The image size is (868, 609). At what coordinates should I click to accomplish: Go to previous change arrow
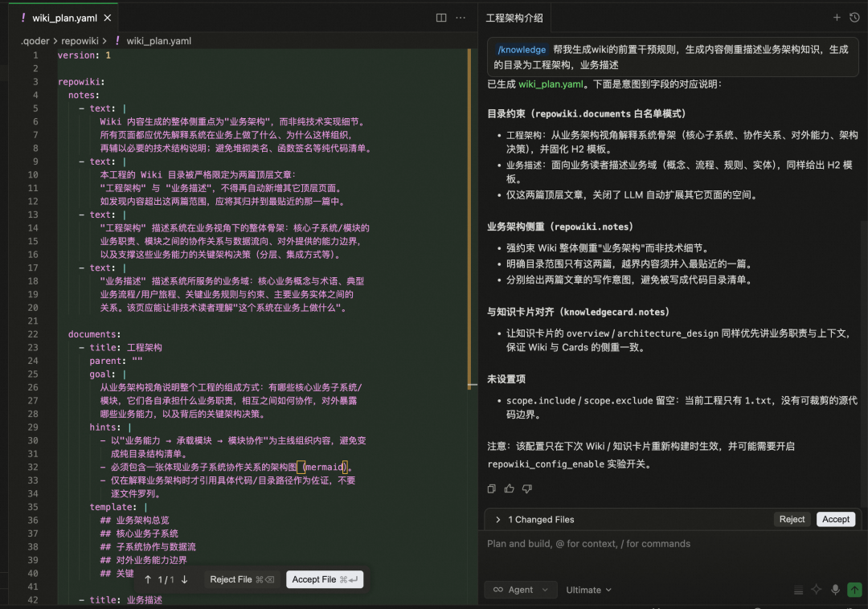(x=148, y=580)
